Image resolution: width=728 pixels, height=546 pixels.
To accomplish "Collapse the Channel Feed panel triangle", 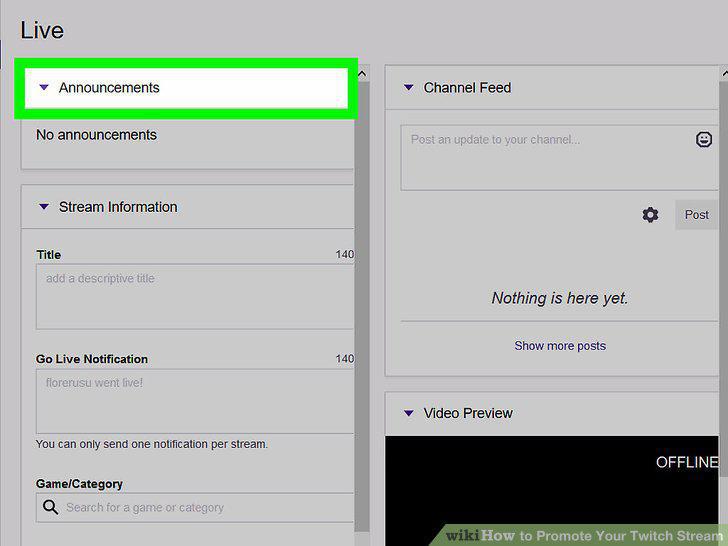I will [x=409, y=87].
